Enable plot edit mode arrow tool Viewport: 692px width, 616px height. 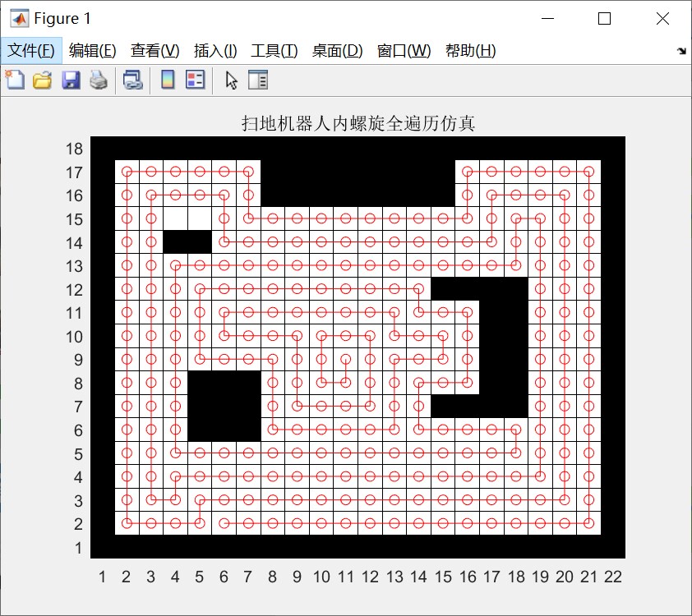point(232,80)
